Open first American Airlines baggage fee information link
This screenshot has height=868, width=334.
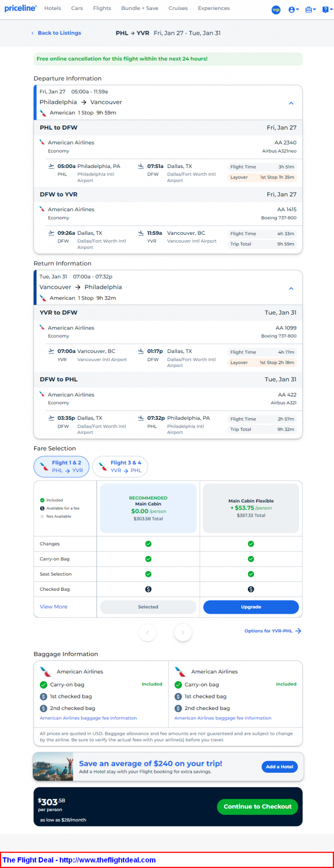coord(88,718)
